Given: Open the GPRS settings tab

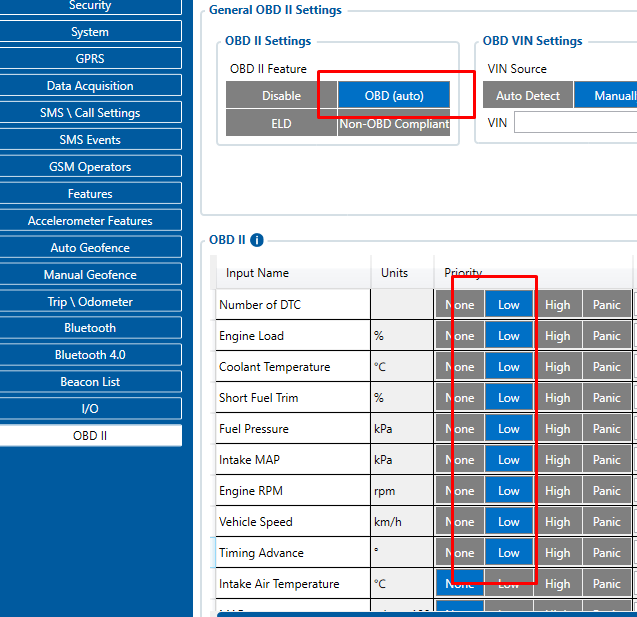Looking at the screenshot, I should pos(90,59).
